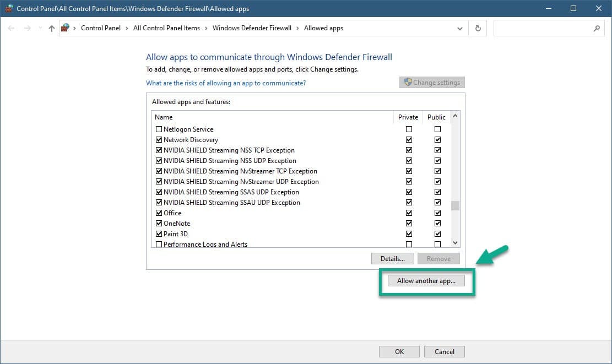The height and width of the screenshot is (364, 612).
Task: Click scroll down arrow of apps list
Action: click(455, 243)
